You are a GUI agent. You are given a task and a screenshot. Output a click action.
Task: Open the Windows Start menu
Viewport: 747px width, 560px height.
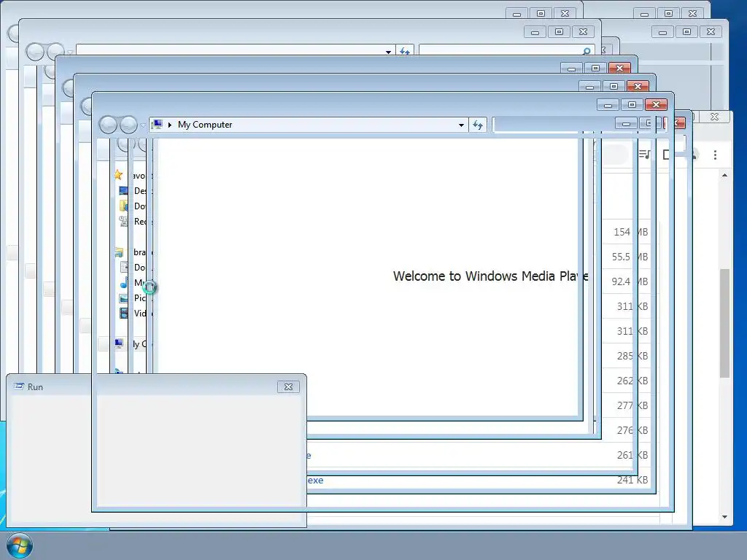(x=20, y=545)
